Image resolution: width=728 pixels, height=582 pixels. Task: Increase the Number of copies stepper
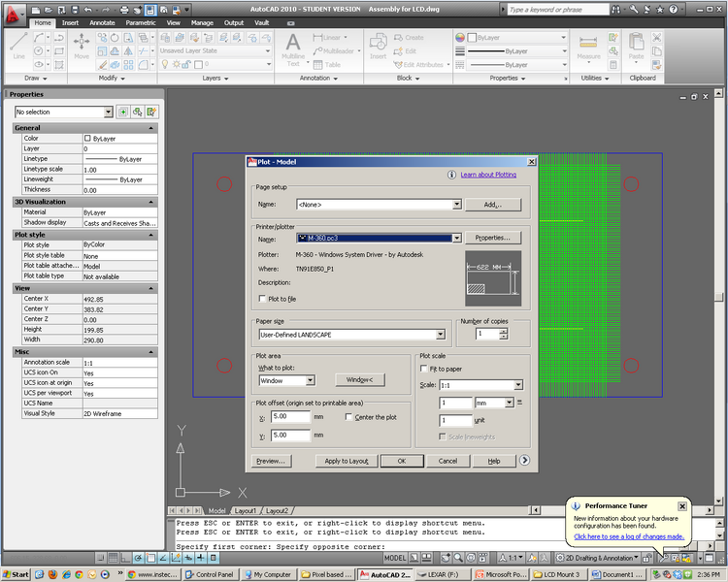click(503, 331)
